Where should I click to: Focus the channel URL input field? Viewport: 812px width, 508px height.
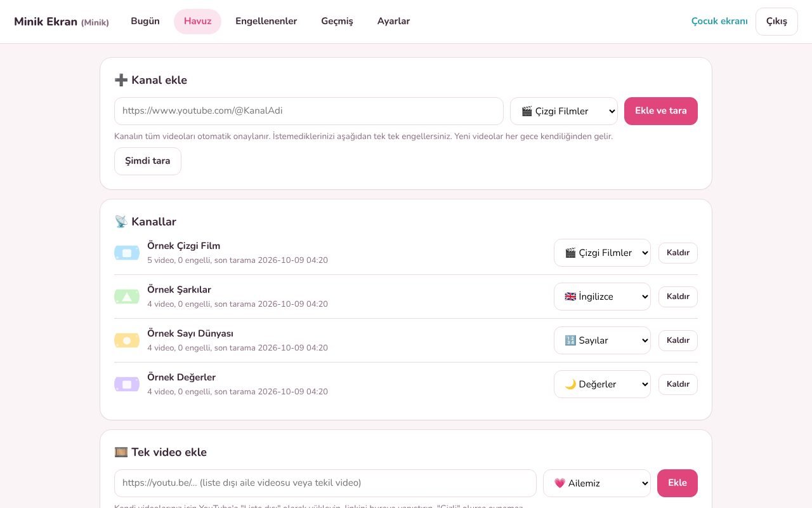309,111
